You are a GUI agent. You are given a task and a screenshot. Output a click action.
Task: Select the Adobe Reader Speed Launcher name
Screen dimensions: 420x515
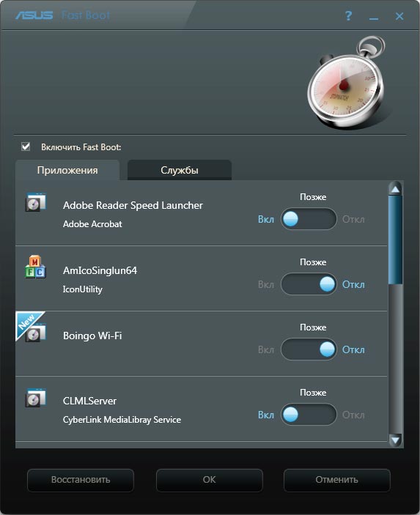point(133,205)
